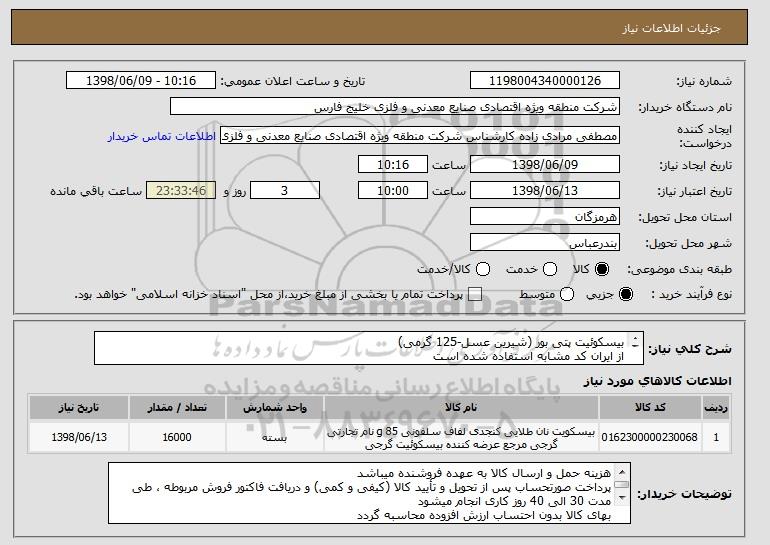Click product code 0162300000230068 cell
770x545 pixels.
tap(650, 437)
